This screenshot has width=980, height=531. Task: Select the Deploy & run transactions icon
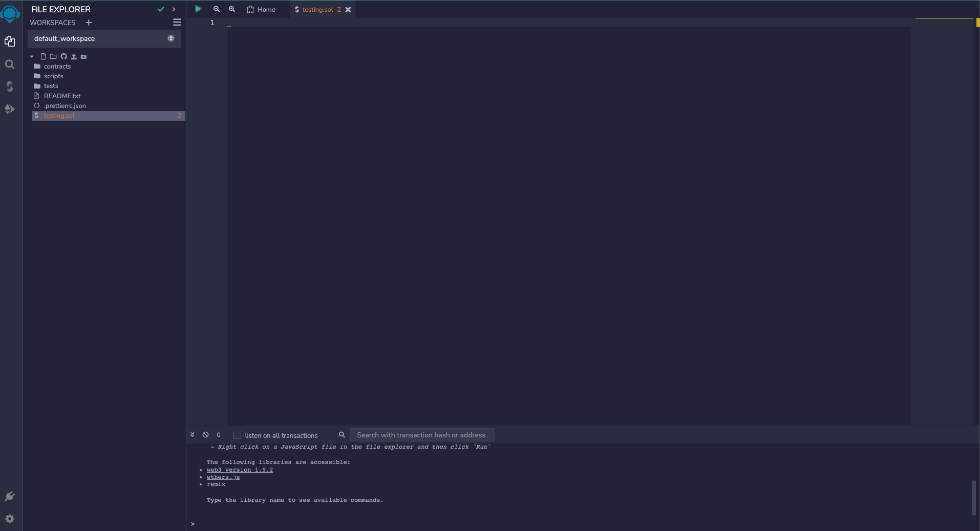tap(10, 109)
